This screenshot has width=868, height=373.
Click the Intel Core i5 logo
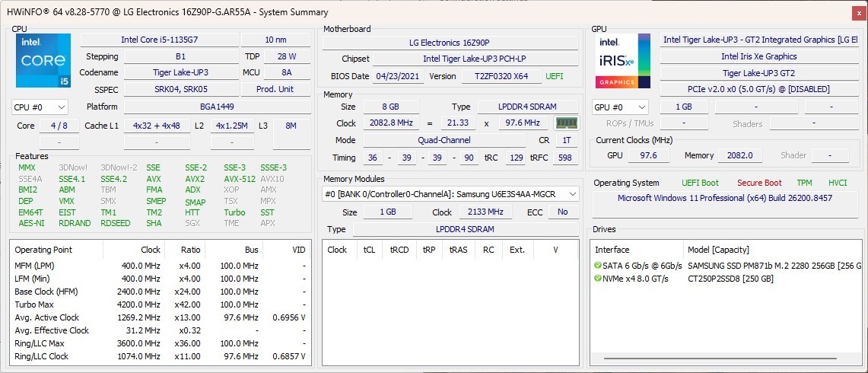click(43, 60)
